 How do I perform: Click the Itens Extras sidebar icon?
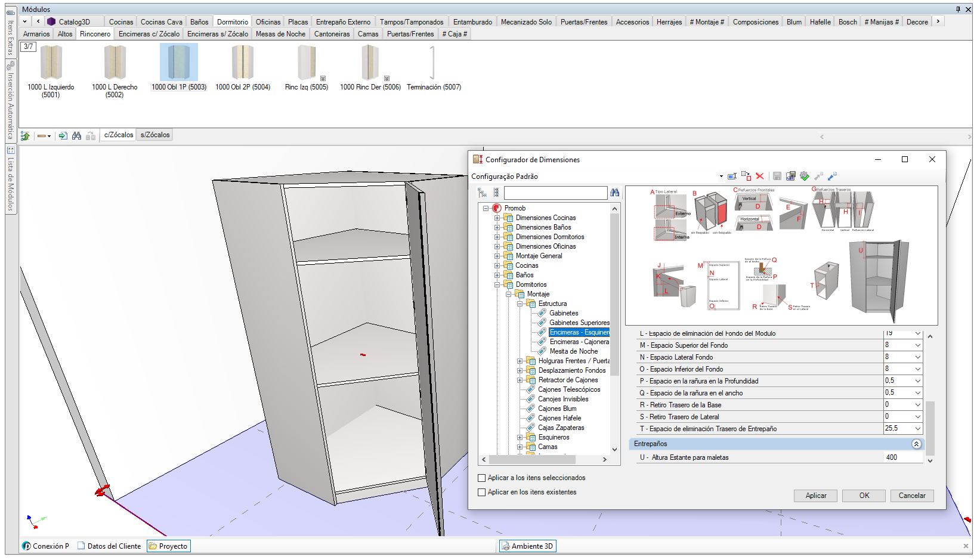coord(11,13)
